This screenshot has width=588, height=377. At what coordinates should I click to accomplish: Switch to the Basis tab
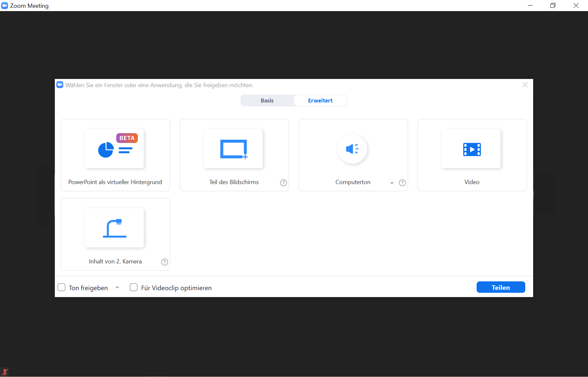pyautogui.click(x=267, y=101)
